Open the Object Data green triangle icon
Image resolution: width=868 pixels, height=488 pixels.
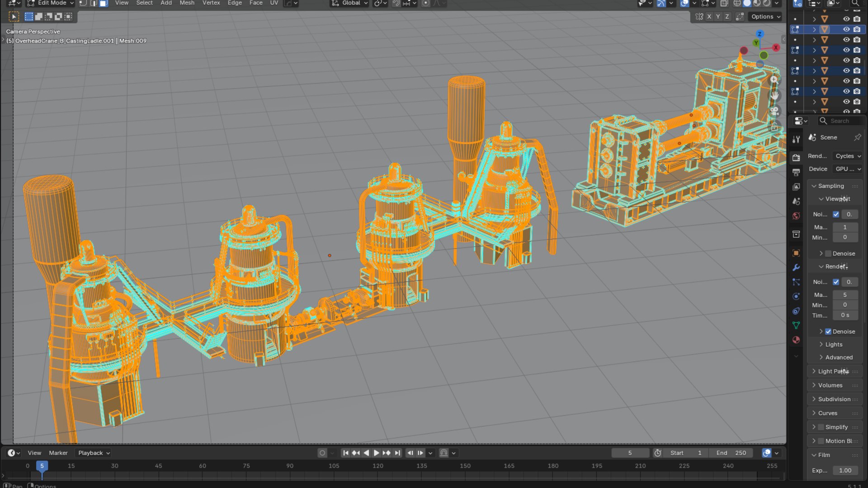tap(796, 325)
